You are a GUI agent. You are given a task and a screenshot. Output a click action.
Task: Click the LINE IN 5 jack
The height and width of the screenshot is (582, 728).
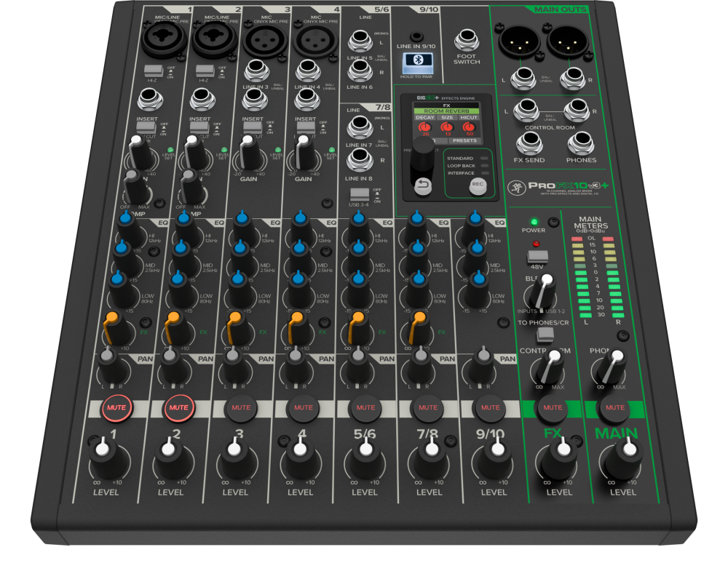(x=360, y=41)
